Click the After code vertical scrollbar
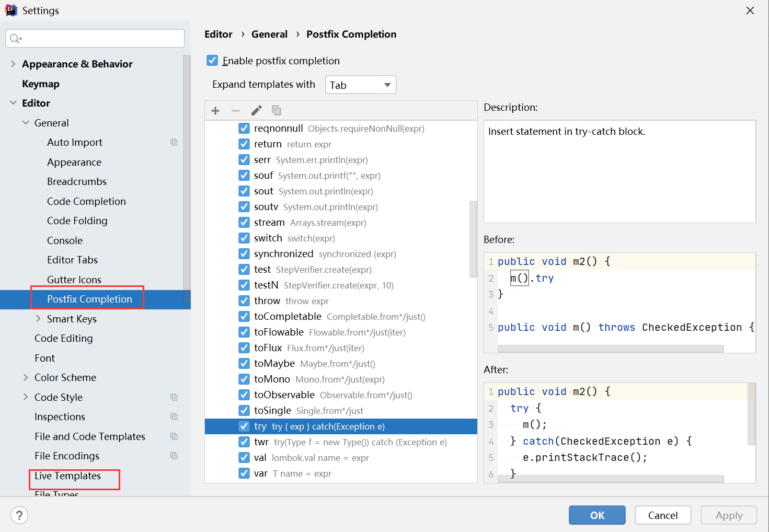 (751, 414)
